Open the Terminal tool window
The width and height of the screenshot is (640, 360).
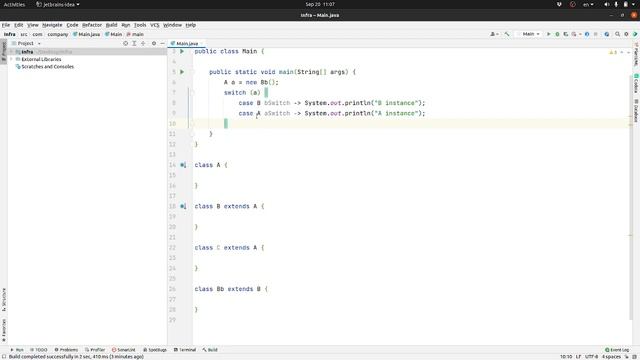pos(185,350)
